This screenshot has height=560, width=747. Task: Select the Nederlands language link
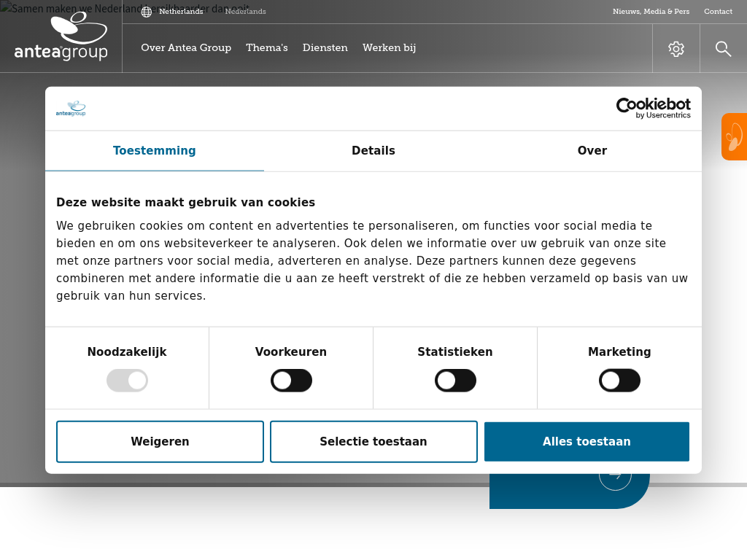pyautogui.click(x=245, y=12)
